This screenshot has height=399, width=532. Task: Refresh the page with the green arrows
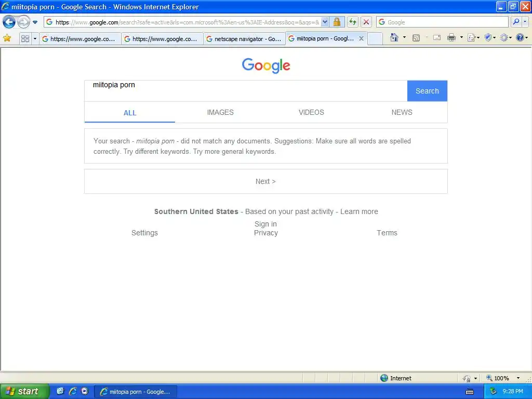tap(353, 22)
